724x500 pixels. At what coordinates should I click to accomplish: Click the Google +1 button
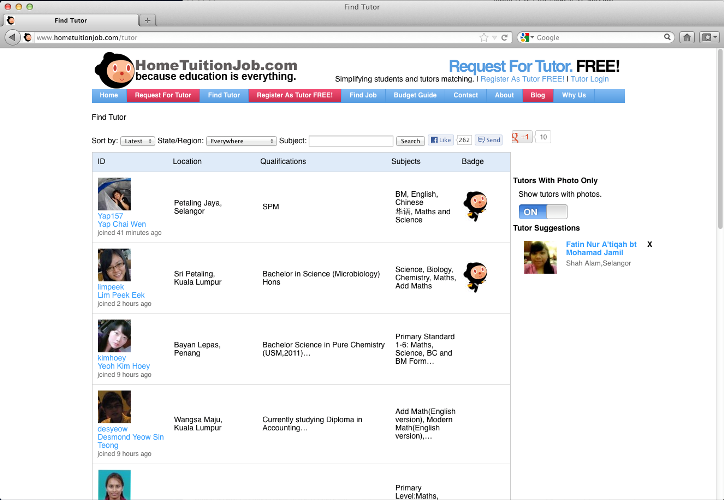[522, 137]
